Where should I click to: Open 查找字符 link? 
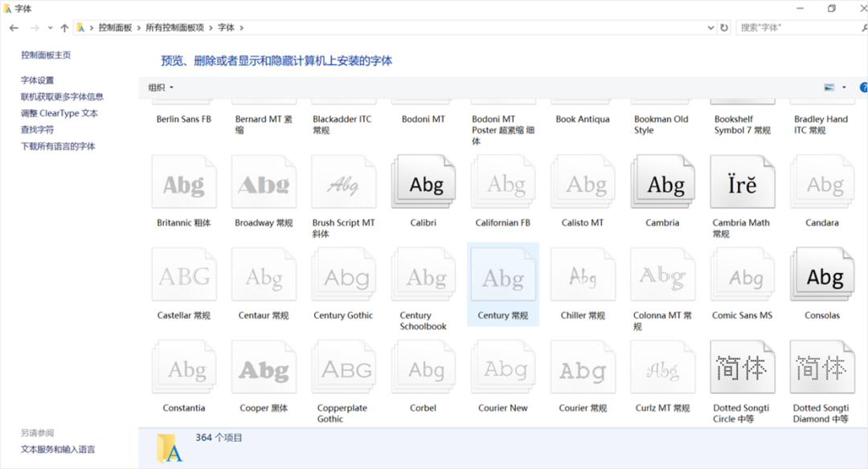tap(37, 130)
